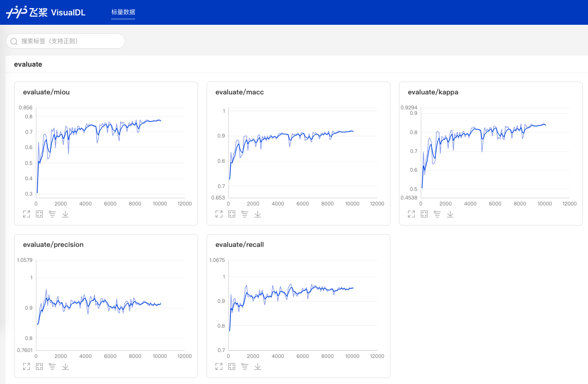Click the 0.856 max label on miou chart

26,108
